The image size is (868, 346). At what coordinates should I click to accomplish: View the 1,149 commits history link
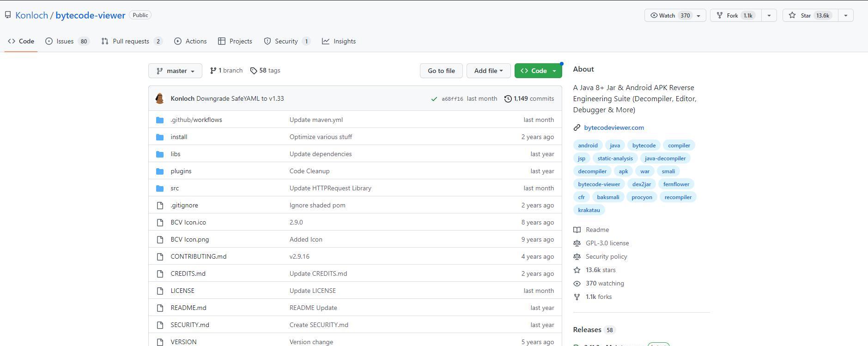529,99
